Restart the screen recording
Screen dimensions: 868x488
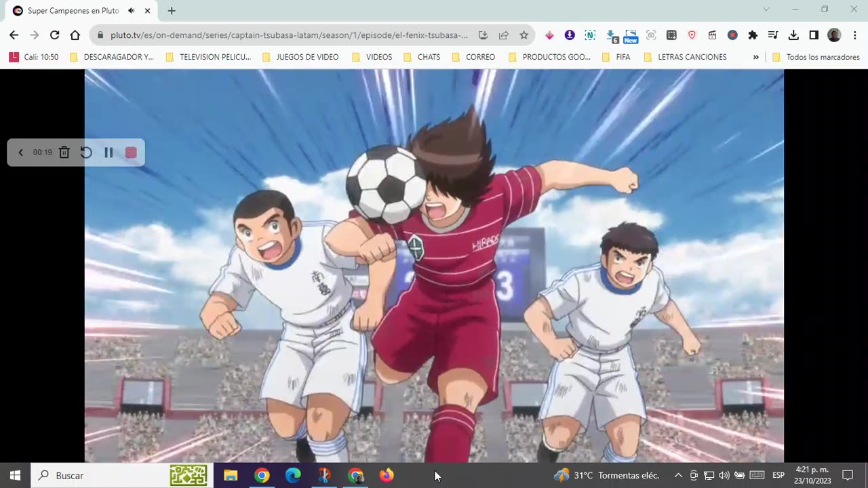(x=86, y=152)
